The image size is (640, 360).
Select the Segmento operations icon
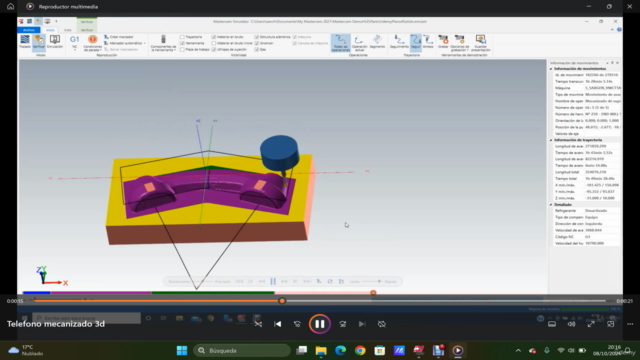click(x=377, y=42)
